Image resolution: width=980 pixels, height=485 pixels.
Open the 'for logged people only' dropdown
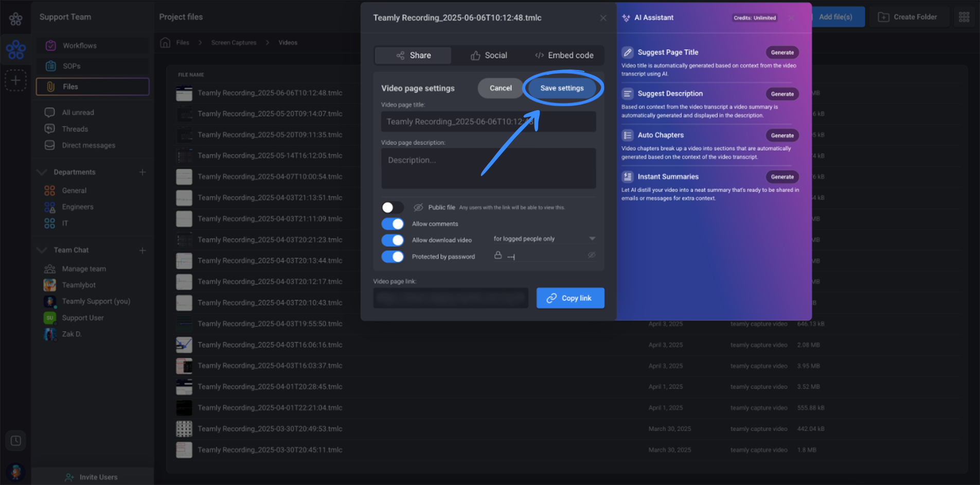[544, 238]
